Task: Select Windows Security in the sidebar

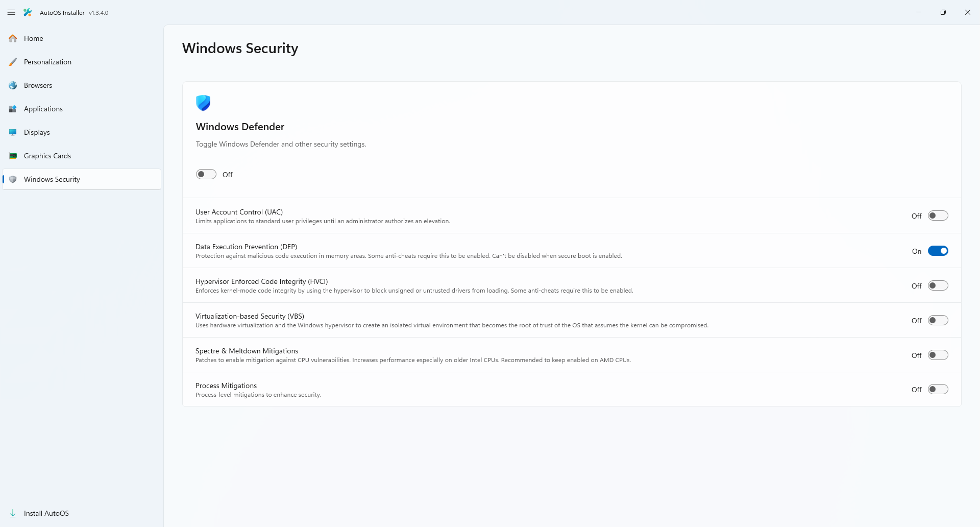Action: pyautogui.click(x=82, y=179)
